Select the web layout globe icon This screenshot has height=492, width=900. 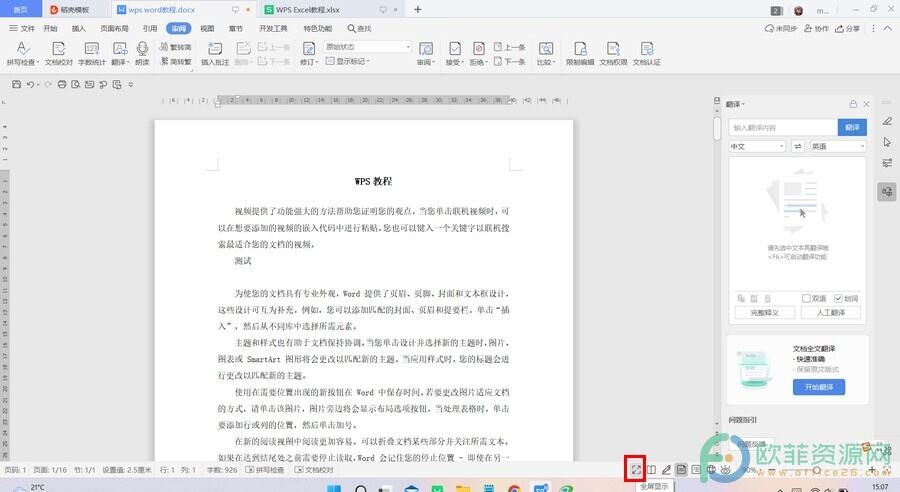click(x=711, y=470)
